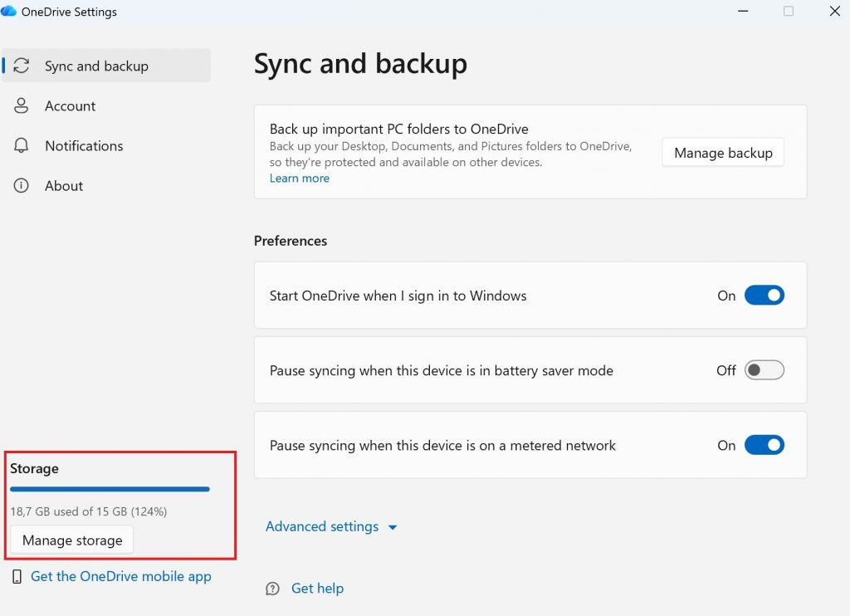Image resolution: width=850 pixels, height=616 pixels.
Task: Click the storage usage progress bar
Action: click(110, 489)
